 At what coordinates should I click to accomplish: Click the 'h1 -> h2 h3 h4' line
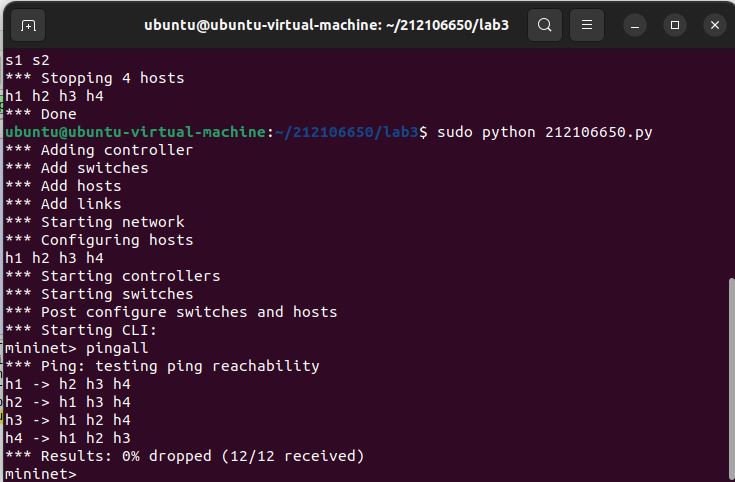click(68, 384)
